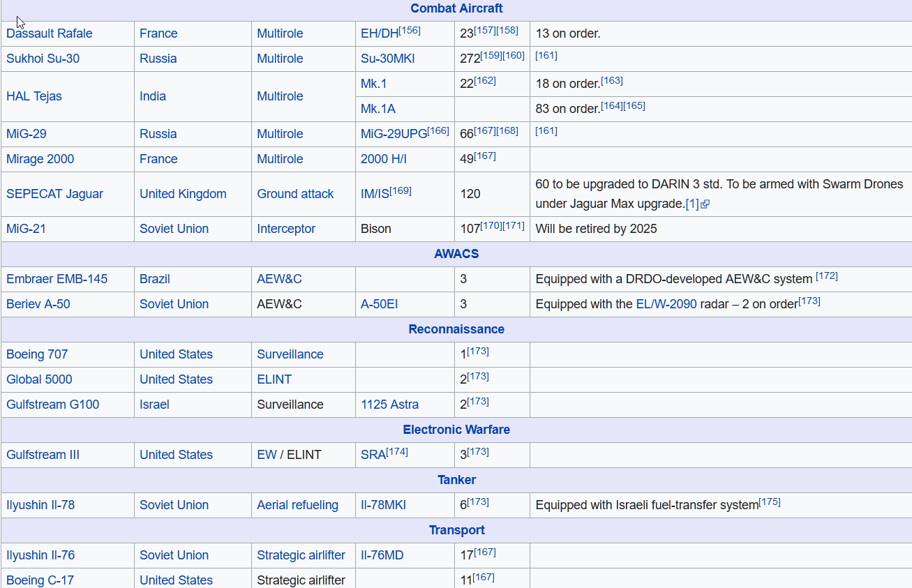The image size is (912, 588).
Task: Select the 'Will be retired by 2025' note
Action: (x=596, y=229)
